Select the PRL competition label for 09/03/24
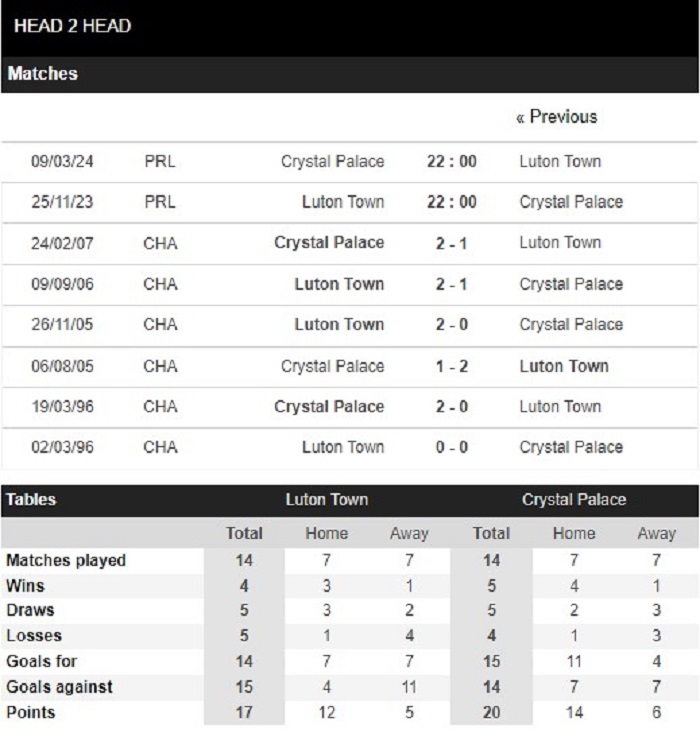Screen dimensions: 700x729 (x=160, y=161)
